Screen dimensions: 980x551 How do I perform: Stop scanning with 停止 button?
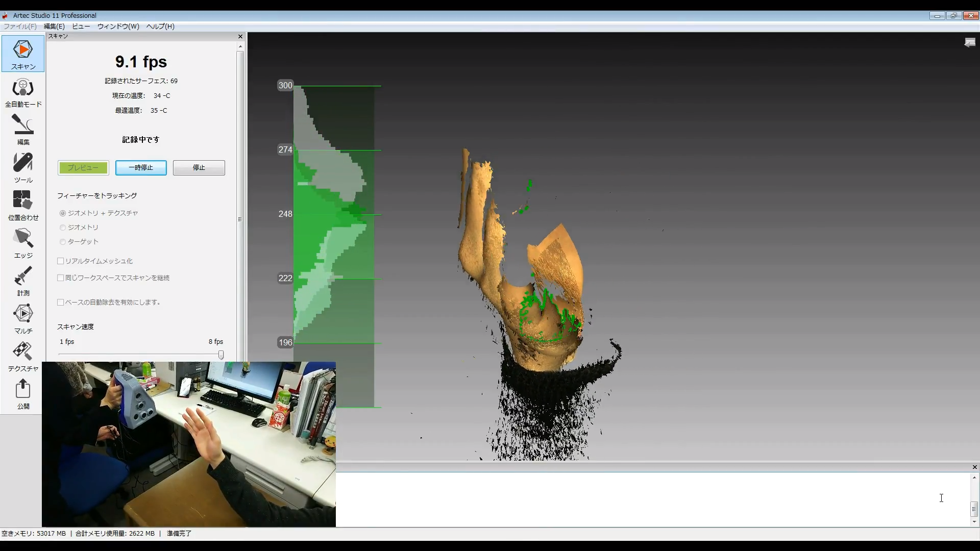pyautogui.click(x=199, y=168)
